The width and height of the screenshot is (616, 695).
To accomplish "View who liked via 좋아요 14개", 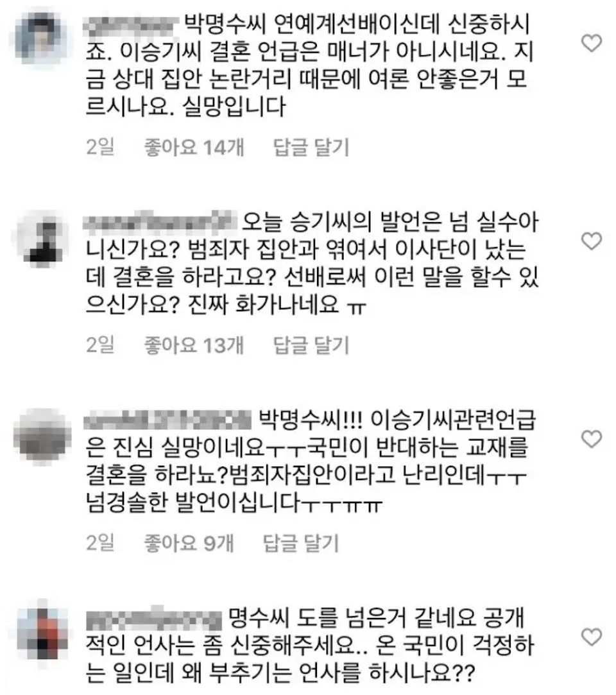I will pos(194,147).
